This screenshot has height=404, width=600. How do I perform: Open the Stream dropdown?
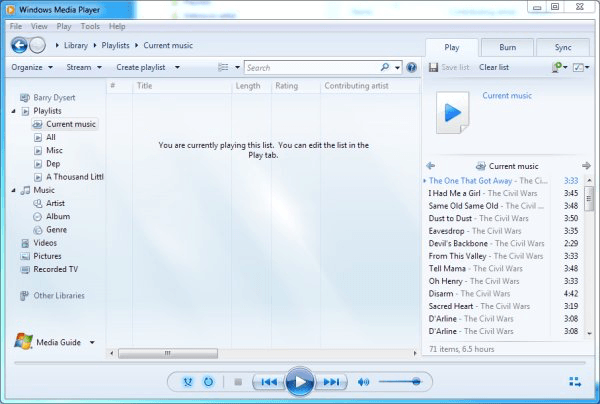coord(84,67)
